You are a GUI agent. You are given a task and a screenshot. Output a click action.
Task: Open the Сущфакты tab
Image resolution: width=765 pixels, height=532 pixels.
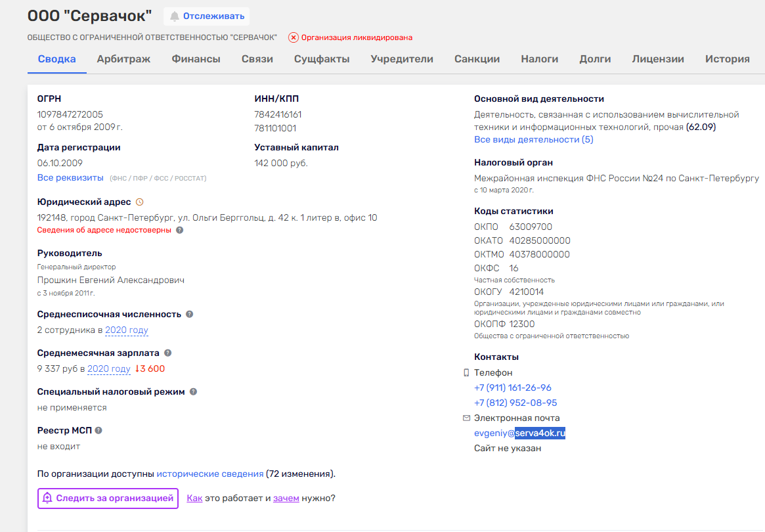[322, 59]
